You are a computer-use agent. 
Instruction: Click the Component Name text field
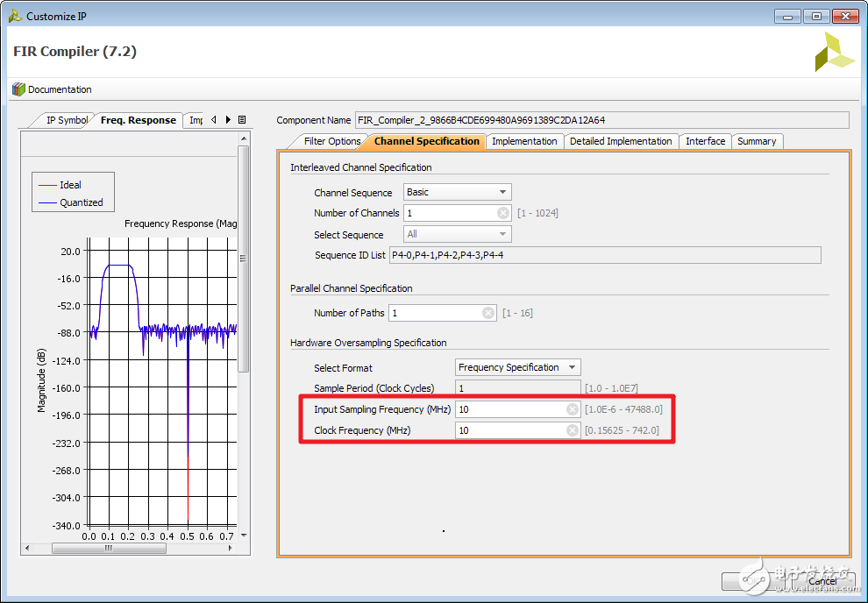601,120
